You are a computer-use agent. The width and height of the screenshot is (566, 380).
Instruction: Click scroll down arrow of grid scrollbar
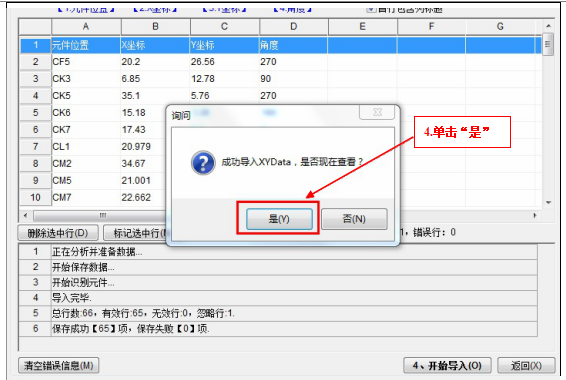(548, 202)
